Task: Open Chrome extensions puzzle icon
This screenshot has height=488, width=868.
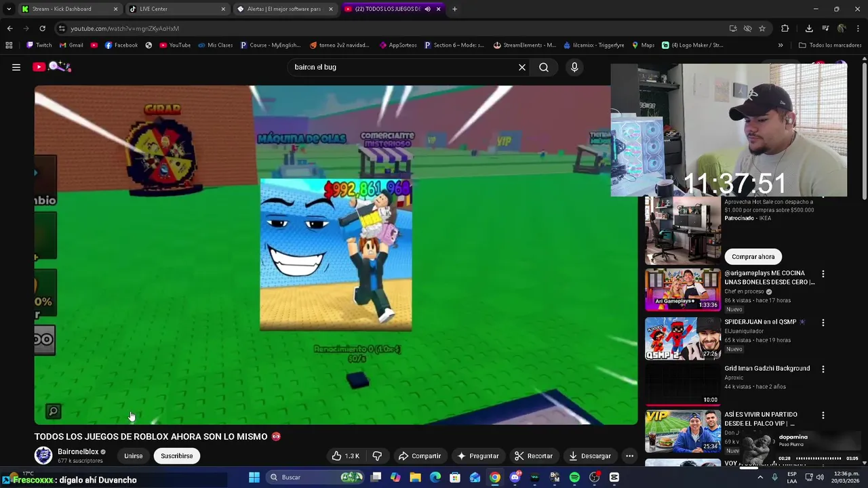Action: pos(785,28)
